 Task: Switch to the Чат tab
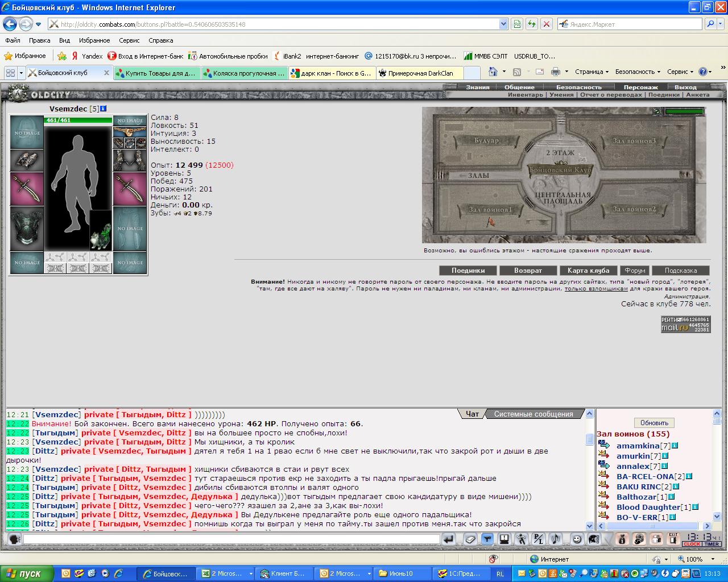[472, 414]
